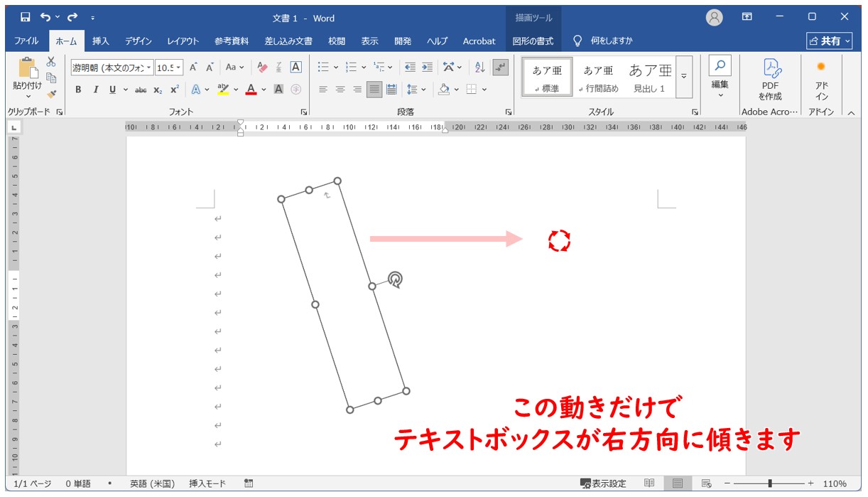
Task: Collapse the ribbon with the caret
Action: pos(851,112)
